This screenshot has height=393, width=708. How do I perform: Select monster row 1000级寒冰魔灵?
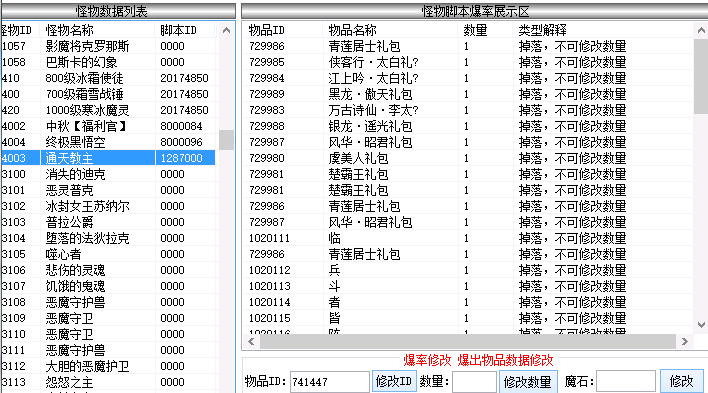108,110
